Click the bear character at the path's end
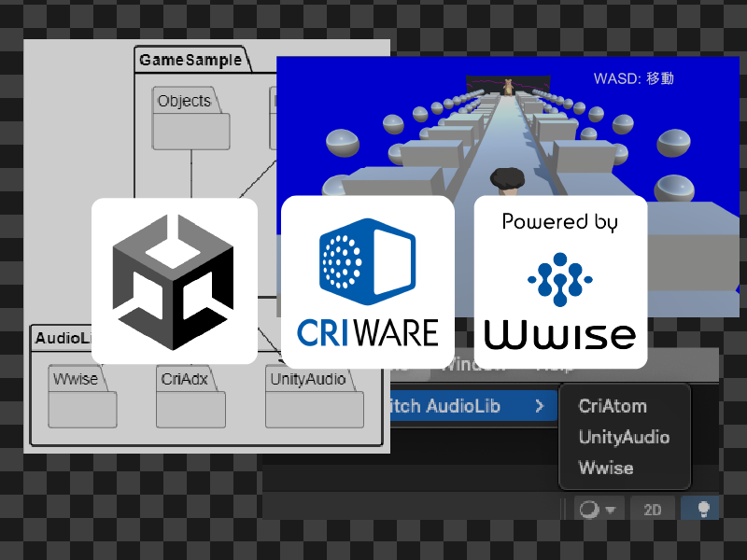Viewport: 747px width, 560px height. coord(508,87)
